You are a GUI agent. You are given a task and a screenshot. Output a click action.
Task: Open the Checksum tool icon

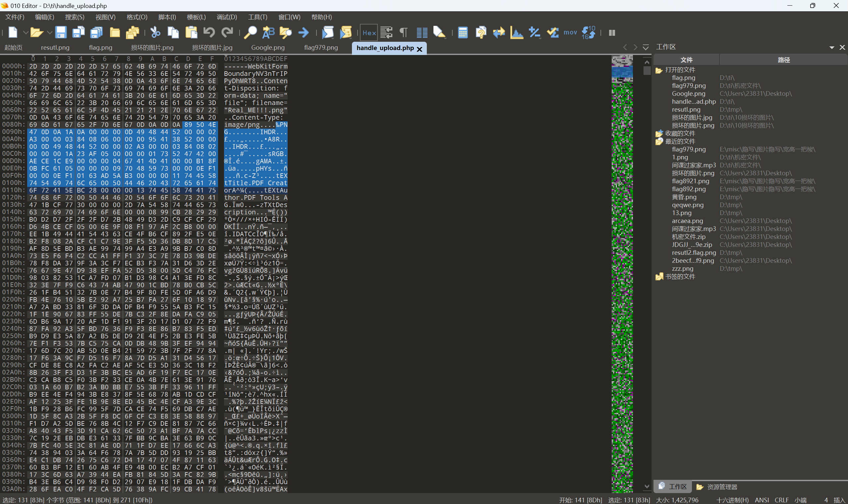553,32
